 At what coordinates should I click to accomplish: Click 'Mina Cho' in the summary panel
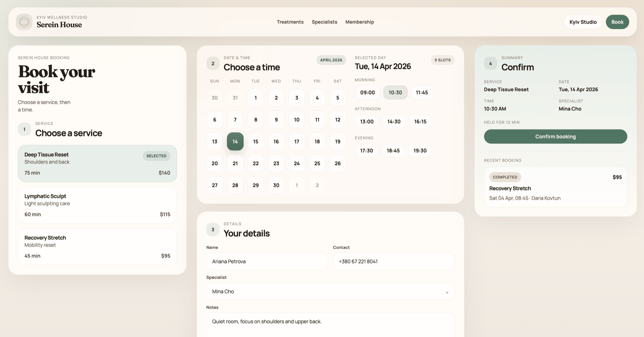(570, 109)
